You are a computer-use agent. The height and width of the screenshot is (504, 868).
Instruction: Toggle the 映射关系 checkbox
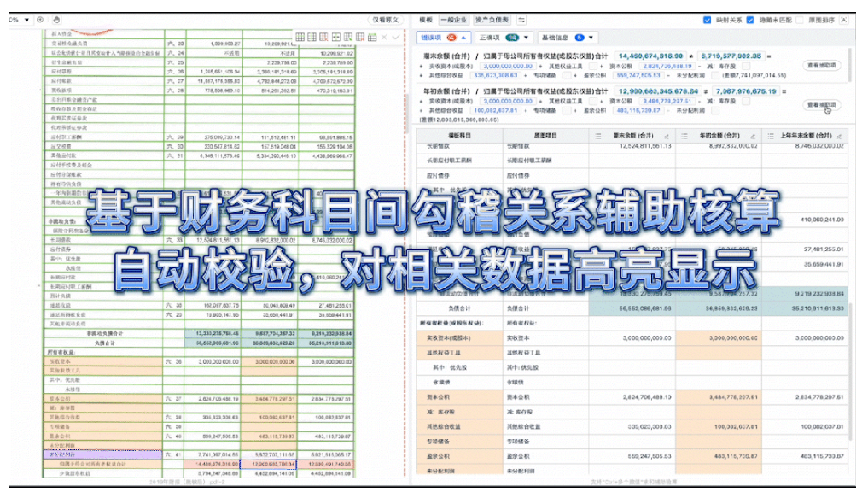tap(707, 19)
